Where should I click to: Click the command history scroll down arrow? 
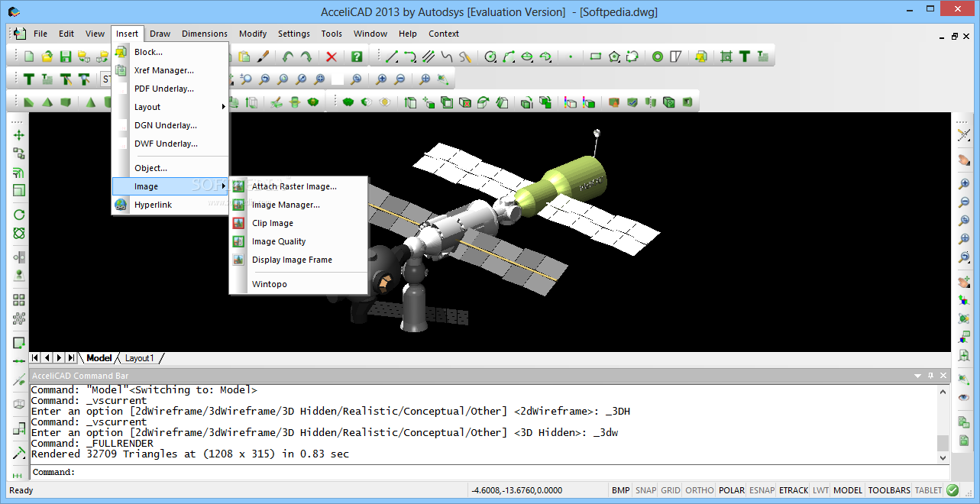[943, 457]
